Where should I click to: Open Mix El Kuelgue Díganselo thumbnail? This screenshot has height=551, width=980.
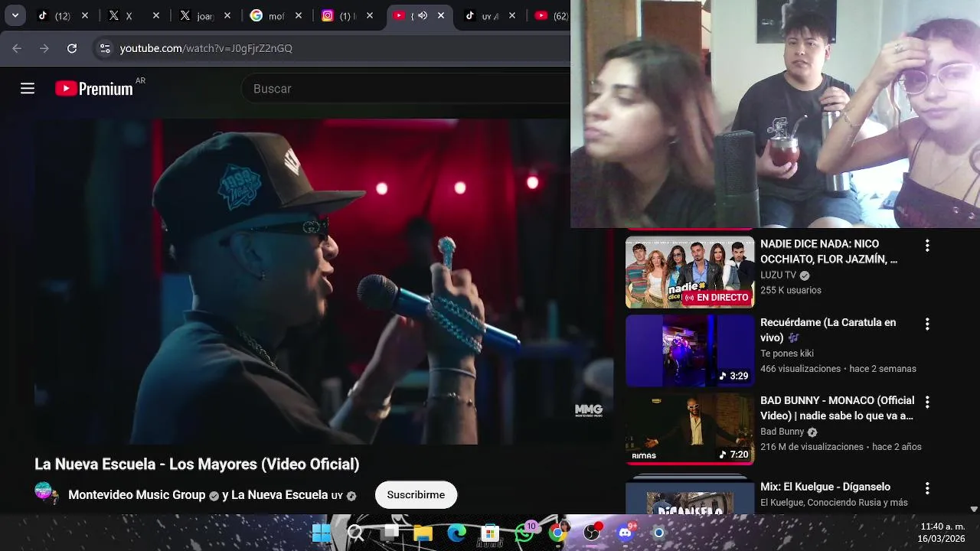point(690,494)
